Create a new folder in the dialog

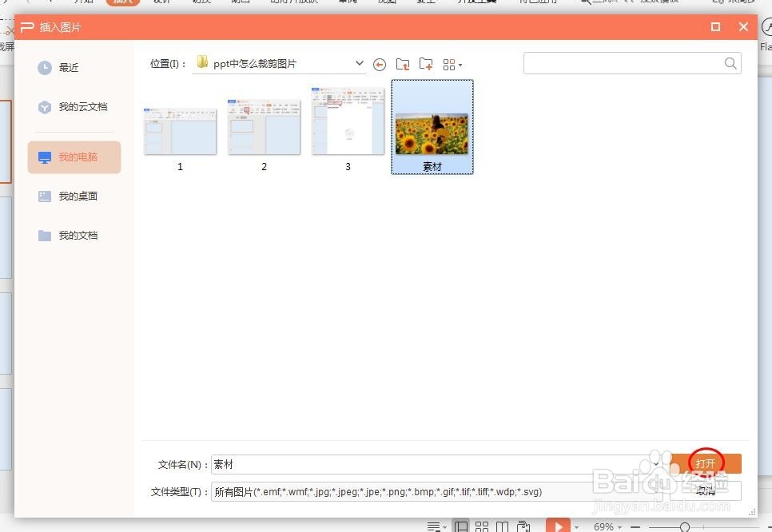click(426, 64)
